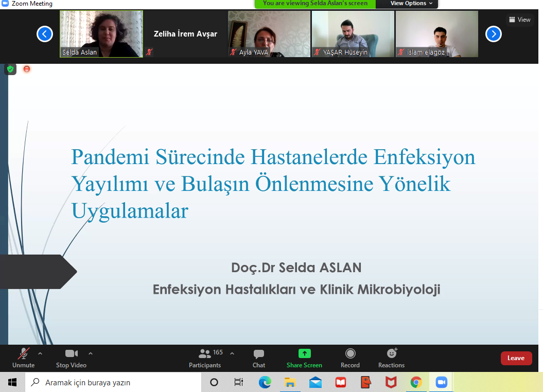Show next participants with right arrow

(x=494, y=34)
